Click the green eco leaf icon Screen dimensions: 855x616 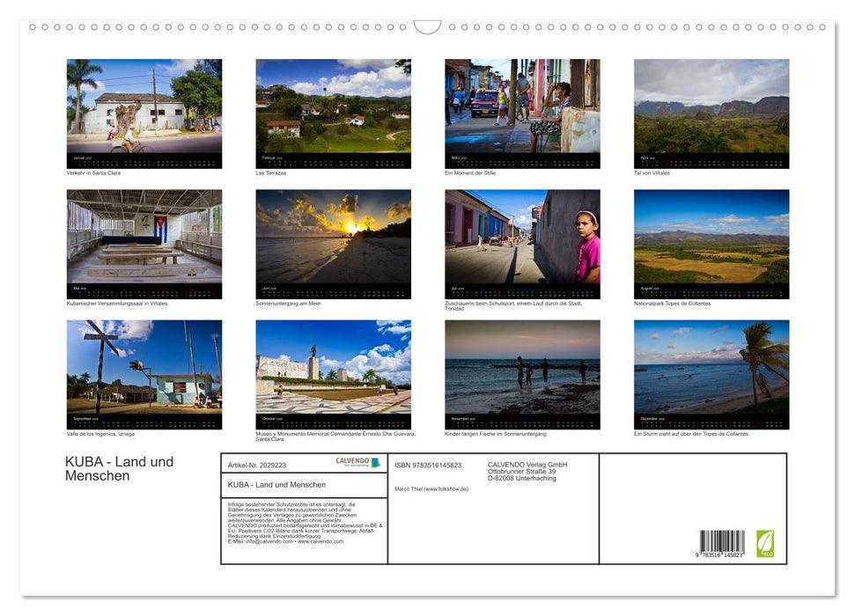[x=765, y=543]
